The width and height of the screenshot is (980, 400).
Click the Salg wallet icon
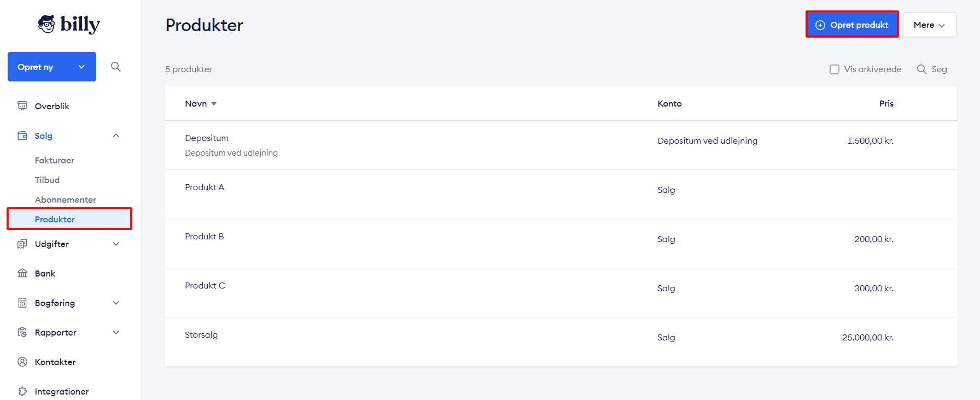(22, 136)
